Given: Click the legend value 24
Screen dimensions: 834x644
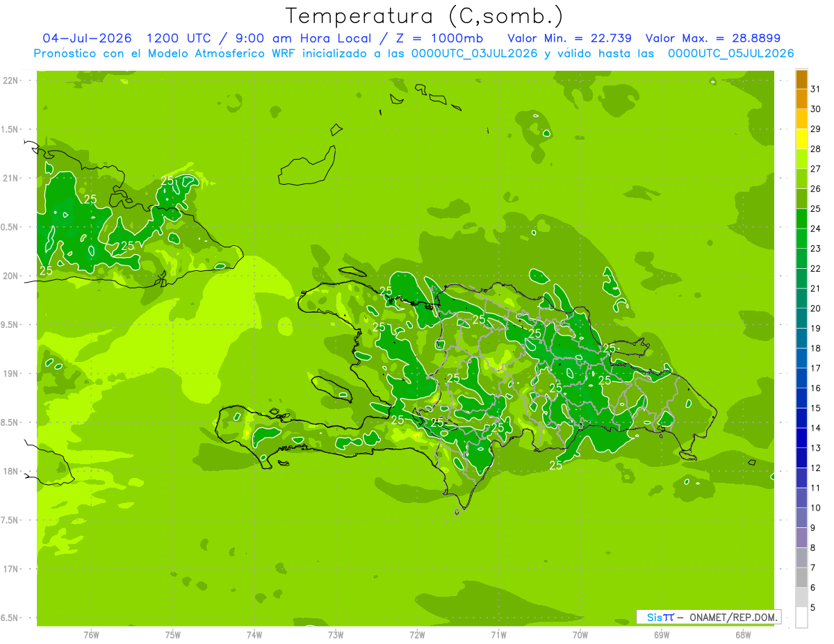Looking at the screenshot, I should tap(816, 229).
